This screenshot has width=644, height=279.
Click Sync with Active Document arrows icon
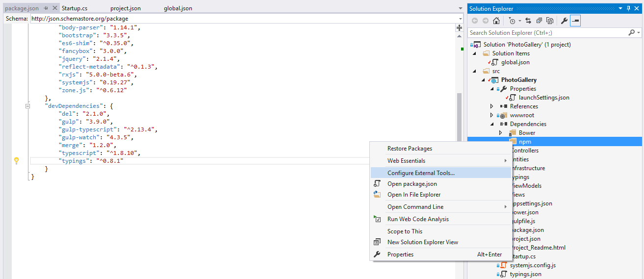(528, 21)
